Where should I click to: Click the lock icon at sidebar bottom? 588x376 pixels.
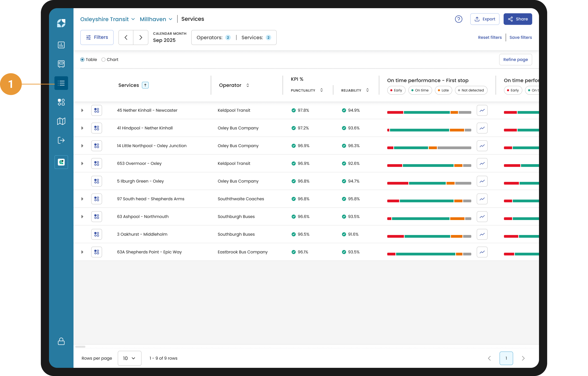click(x=61, y=341)
